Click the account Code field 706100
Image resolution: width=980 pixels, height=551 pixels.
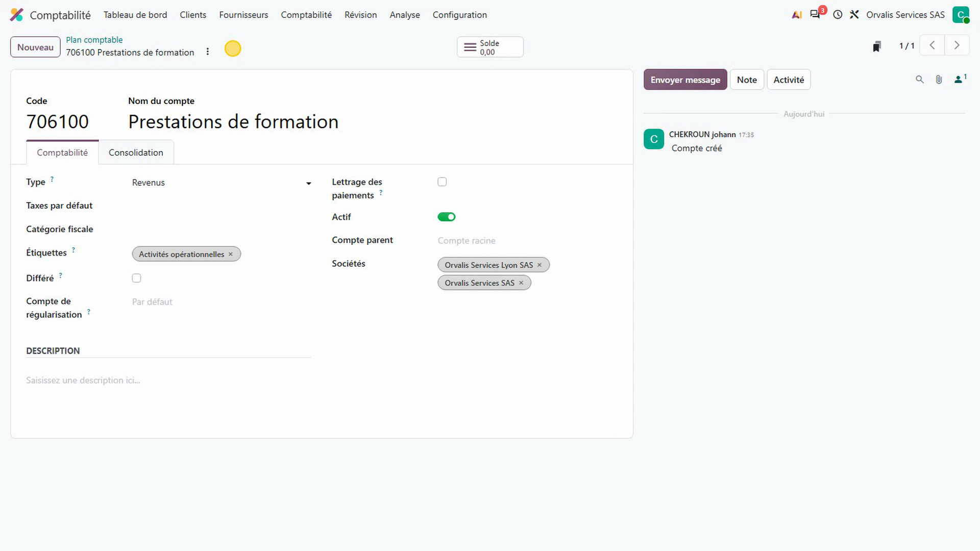57,121
